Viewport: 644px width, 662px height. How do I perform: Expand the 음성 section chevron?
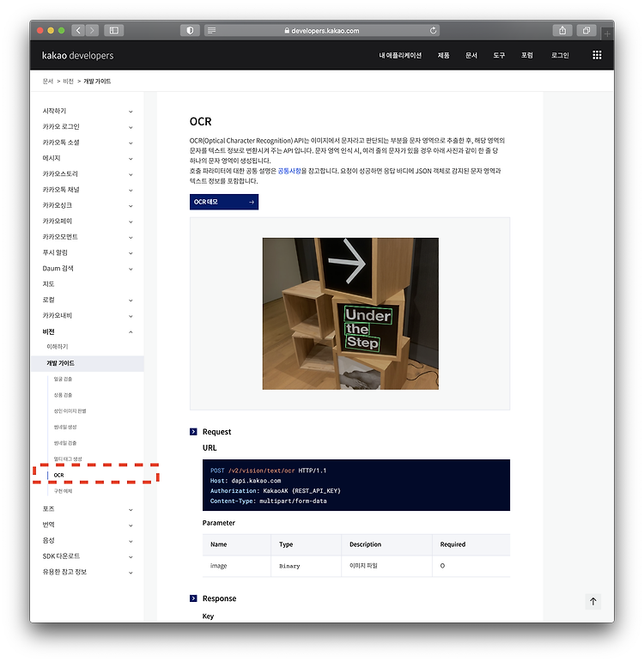click(x=131, y=541)
